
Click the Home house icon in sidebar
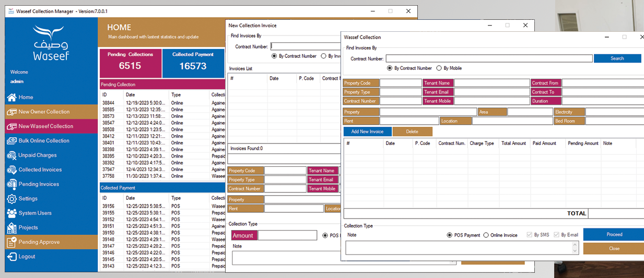(11, 98)
